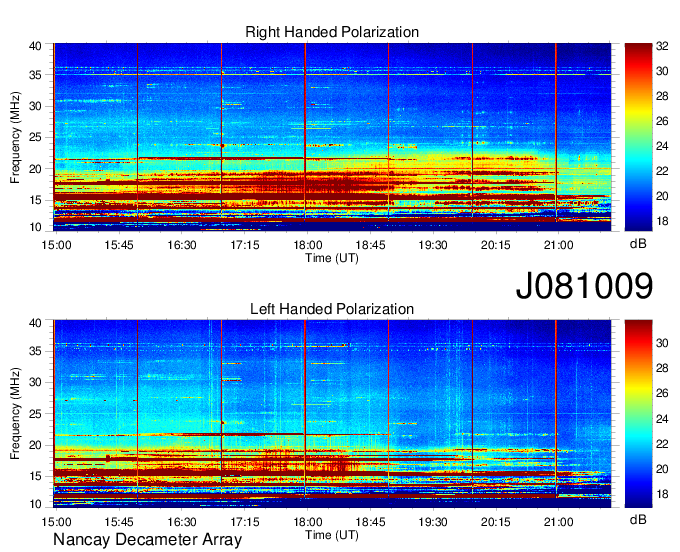680x552 pixels.
Task: Click 21:00 time tick of Left Handed plot
Action: coord(559,522)
